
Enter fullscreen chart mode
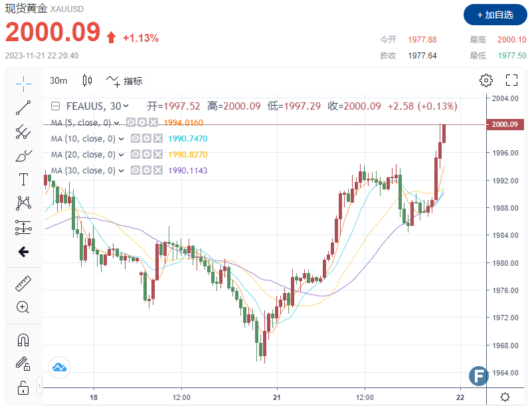click(511, 81)
